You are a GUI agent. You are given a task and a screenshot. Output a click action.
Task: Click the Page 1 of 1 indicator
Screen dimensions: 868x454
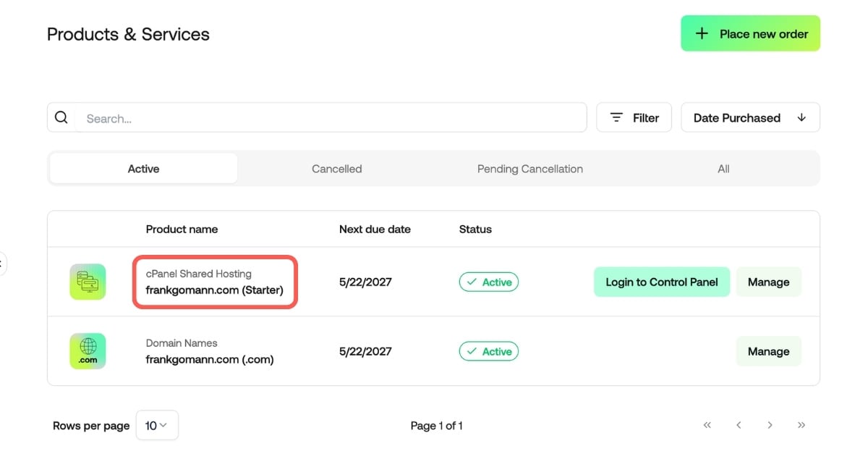(436, 425)
